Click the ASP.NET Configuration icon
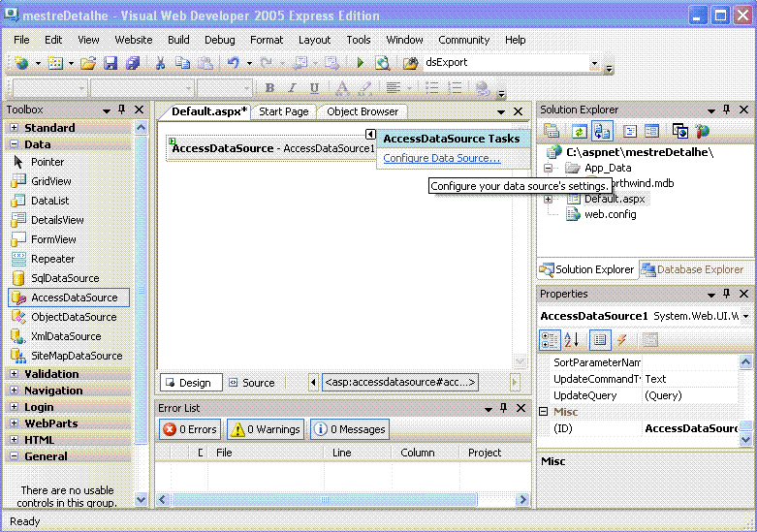 click(703, 131)
